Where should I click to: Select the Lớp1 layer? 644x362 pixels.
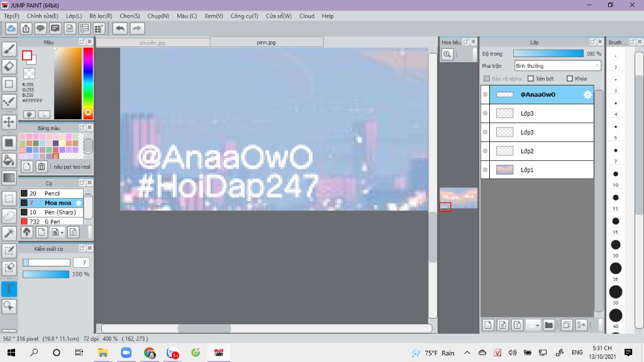[541, 170]
